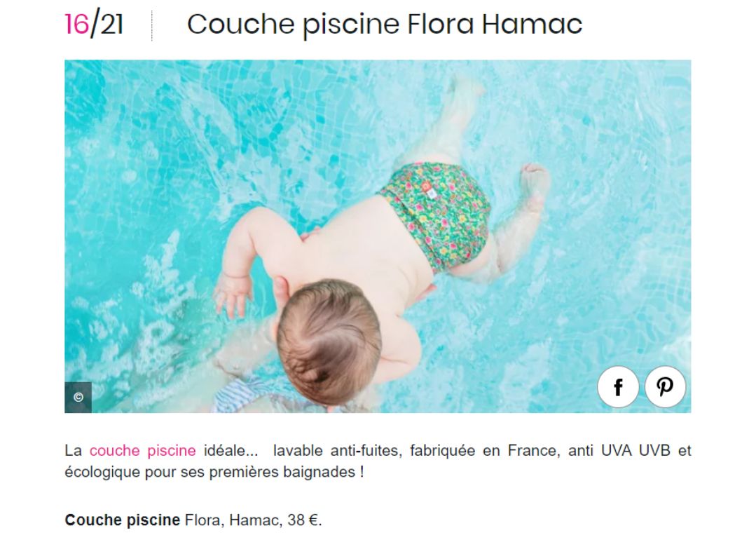Click 'premières baignades' in the paragraph
This screenshot has height=535, width=756.
coord(282,472)
